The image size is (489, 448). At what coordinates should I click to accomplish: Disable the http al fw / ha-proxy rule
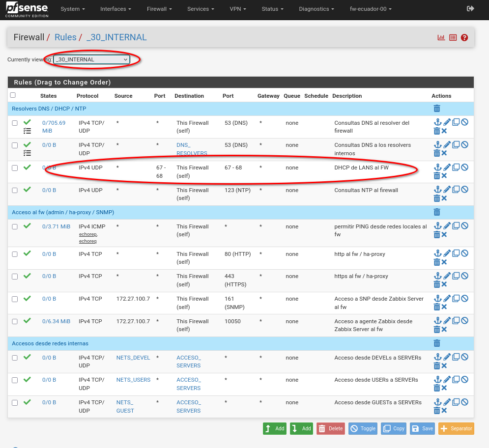point(465,253)
